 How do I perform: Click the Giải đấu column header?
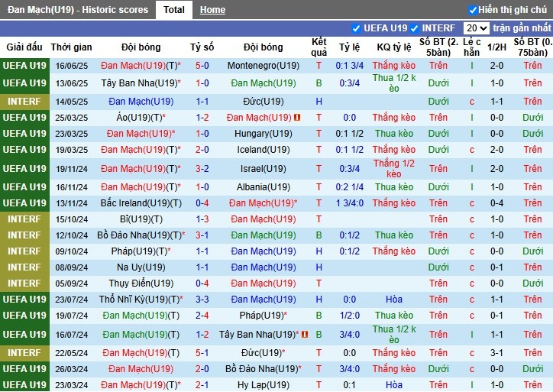pyautogui.click(x=24, y=47)
